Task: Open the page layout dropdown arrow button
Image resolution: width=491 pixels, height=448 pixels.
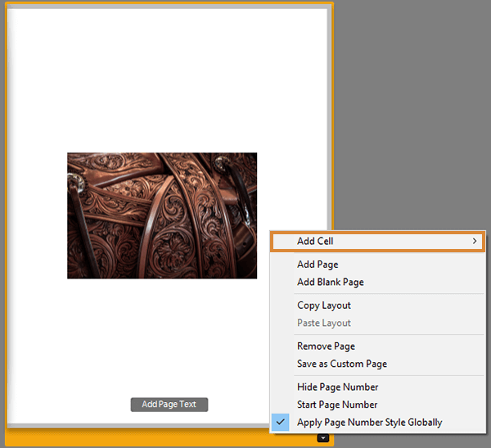Action: (x=323, y=438)
